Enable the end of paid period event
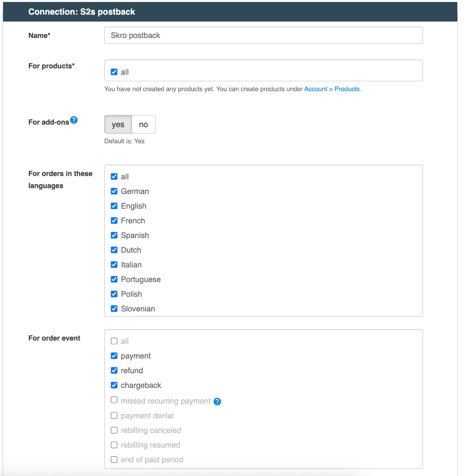 pyautogui.click(x=114, y=460)
